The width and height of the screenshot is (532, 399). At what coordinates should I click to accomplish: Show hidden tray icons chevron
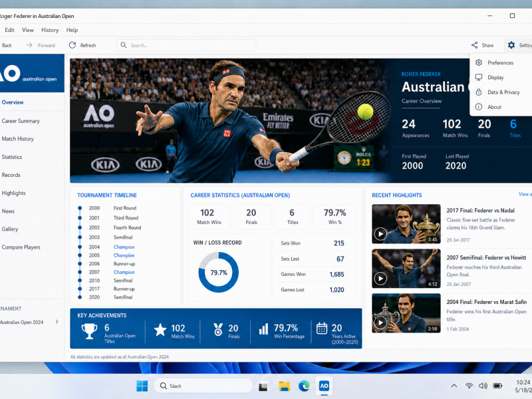[454, 386]
